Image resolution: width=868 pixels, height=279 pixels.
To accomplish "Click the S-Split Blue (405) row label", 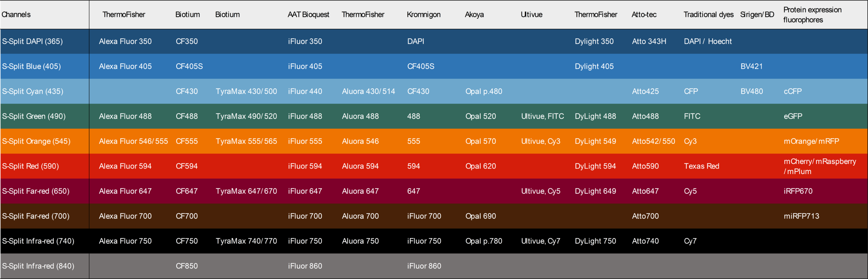I will tap(31, 66).
